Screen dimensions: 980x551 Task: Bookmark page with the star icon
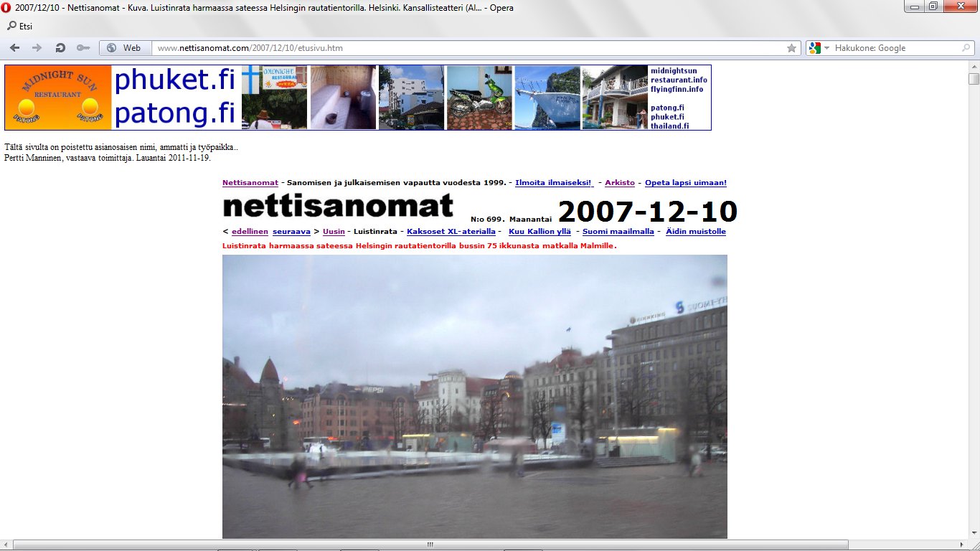coord(791,48)
